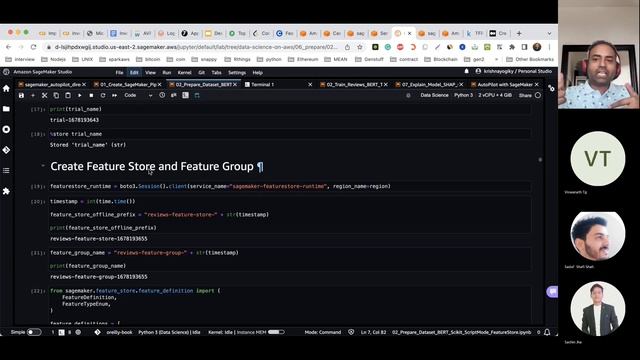Image resolution: width=640 pixels, height=360 pixels.
Task: Click the Python 3 kernel name
Action: [x=463, y=95]
